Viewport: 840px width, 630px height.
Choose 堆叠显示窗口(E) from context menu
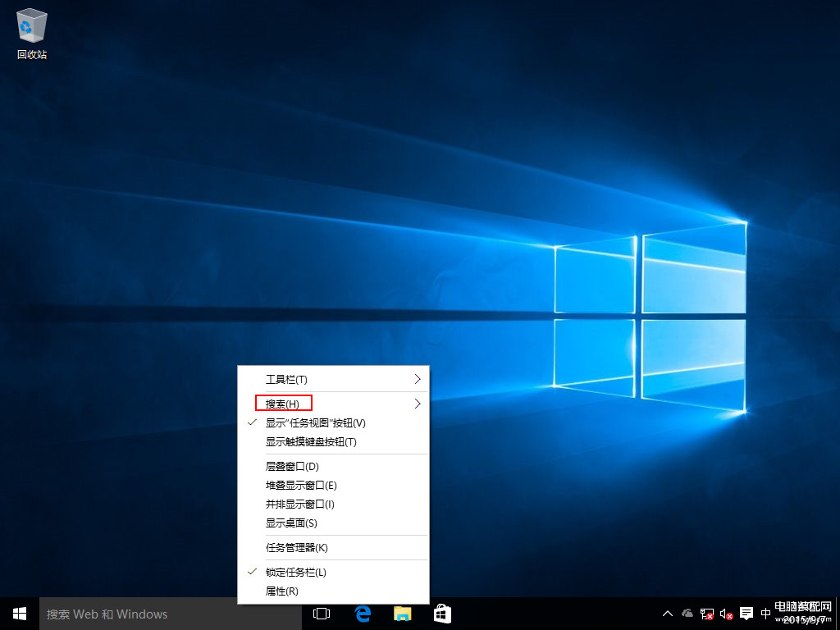point(333,486)
